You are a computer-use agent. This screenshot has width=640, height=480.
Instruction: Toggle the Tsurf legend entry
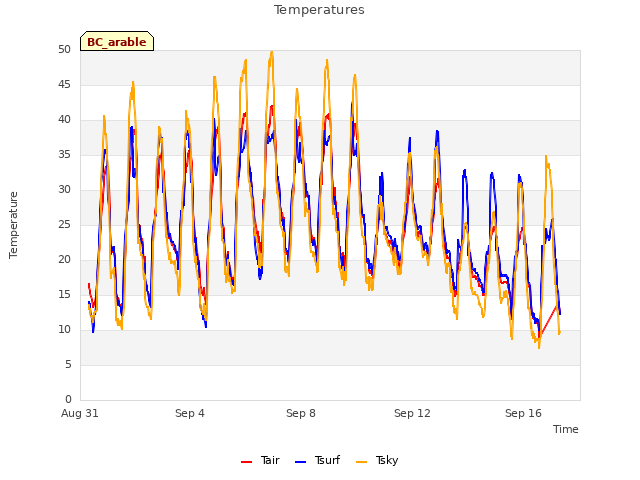tap(317, 460)
